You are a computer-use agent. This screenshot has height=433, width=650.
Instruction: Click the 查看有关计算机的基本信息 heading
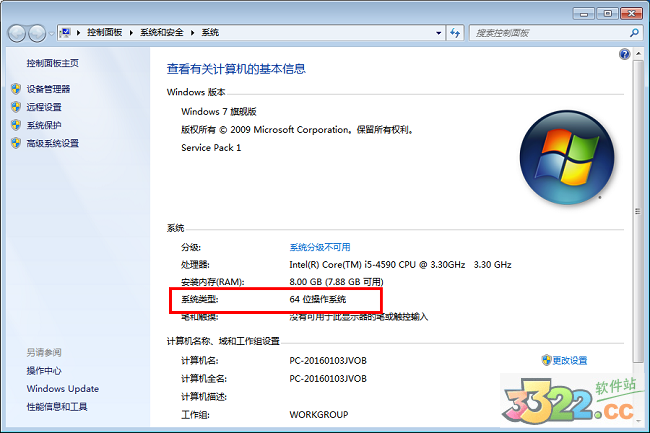tap(236, 69)
